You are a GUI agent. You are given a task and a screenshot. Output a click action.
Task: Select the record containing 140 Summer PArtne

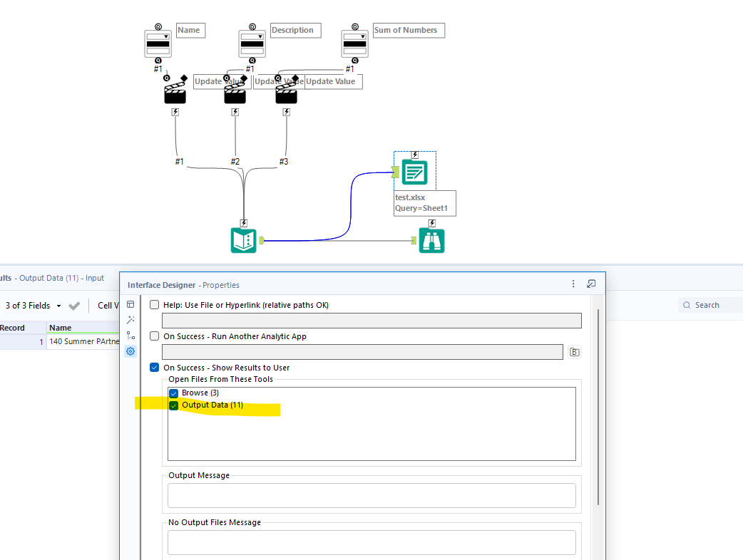coord(83,341)
